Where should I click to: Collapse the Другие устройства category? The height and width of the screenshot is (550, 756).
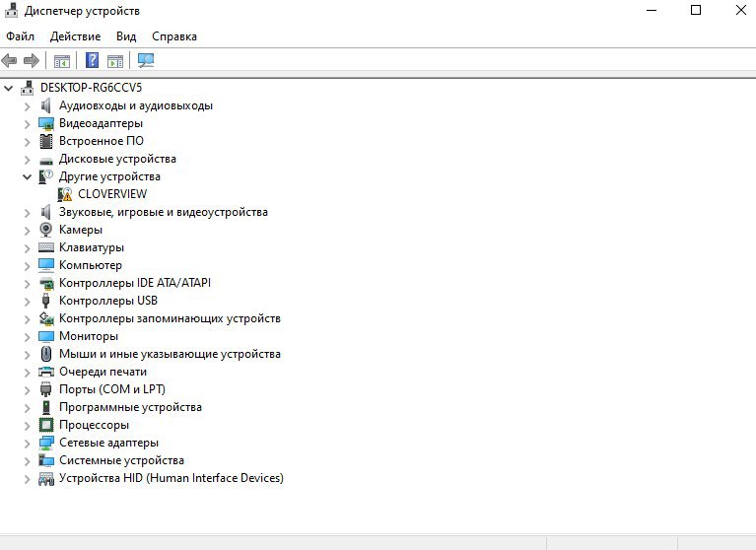[x=28, y=176]
